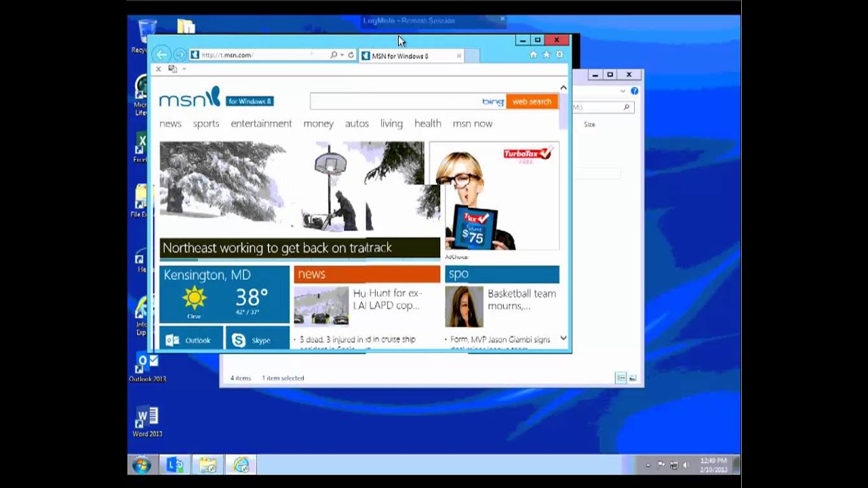Viewport: 868px width, 488px height.
Task: Click the for Windows 8 badge
Action: click(x=250, y=102)
